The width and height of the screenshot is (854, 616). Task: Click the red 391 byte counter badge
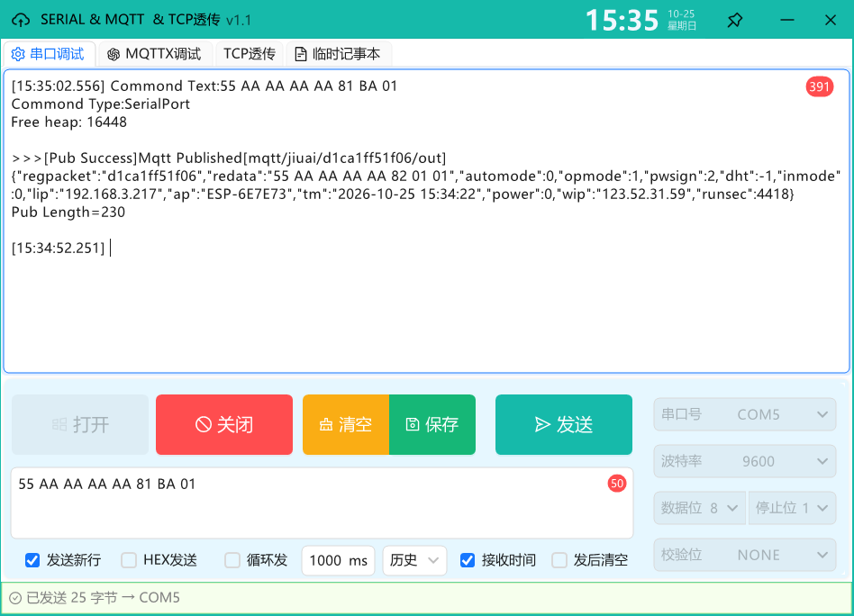tap(819, 86)
